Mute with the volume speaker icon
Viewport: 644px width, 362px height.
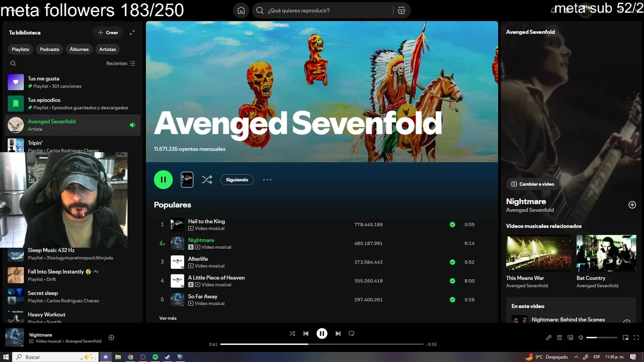click(581, 338)
